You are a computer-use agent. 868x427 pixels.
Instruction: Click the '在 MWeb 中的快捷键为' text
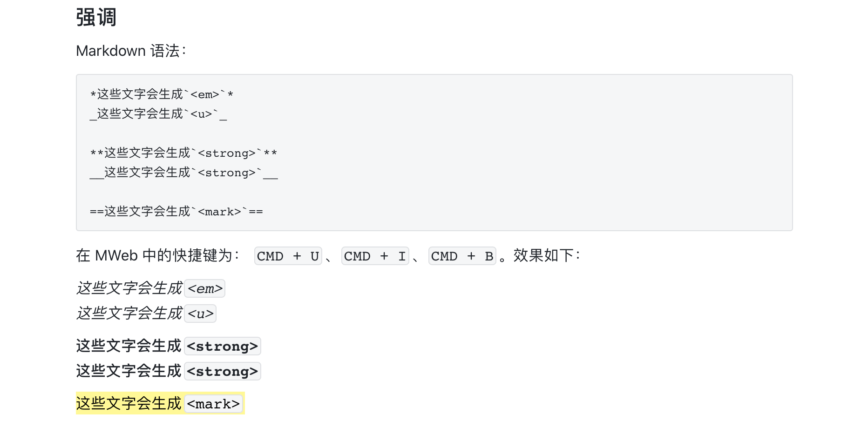pyautogui.click(x=158, y=255)
